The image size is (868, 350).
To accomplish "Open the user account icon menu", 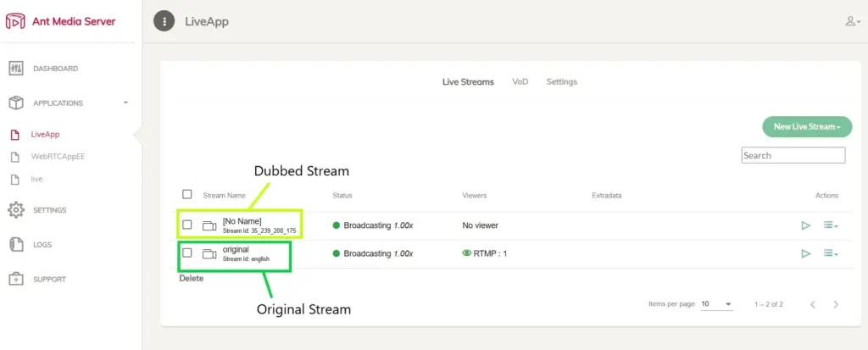I will click(x=852, y=21).
